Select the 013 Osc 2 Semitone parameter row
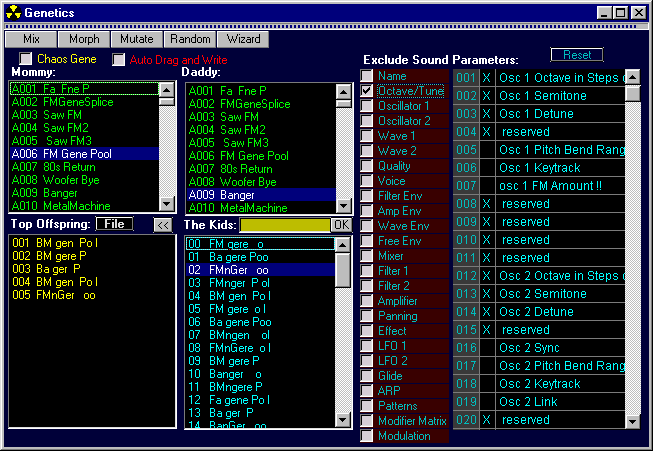The height and width of the screenshot is (451, 653). (540, 294)
